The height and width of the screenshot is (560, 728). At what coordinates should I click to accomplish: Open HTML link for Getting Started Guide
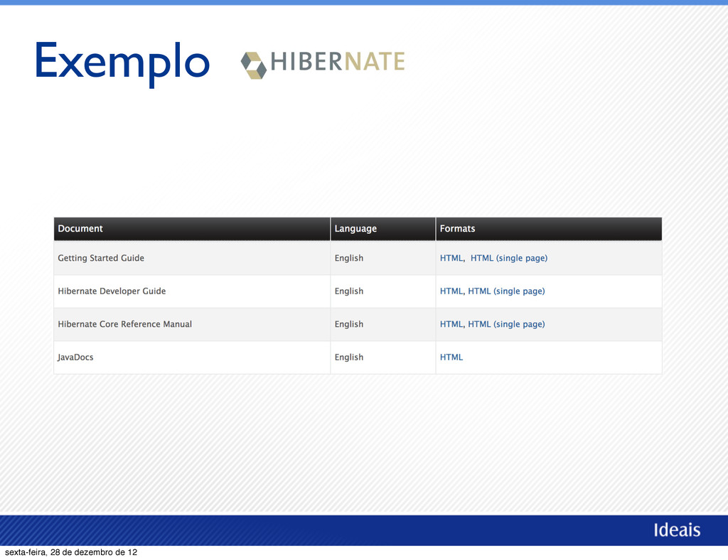[451, 258]
